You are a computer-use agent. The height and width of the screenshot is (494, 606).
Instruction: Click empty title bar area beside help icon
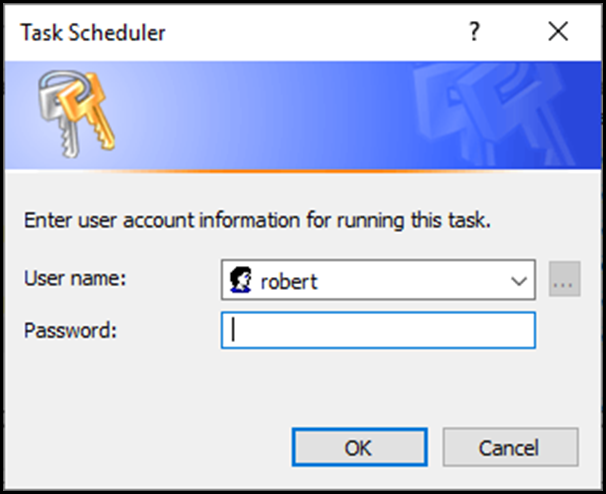(x=309, y=32)
